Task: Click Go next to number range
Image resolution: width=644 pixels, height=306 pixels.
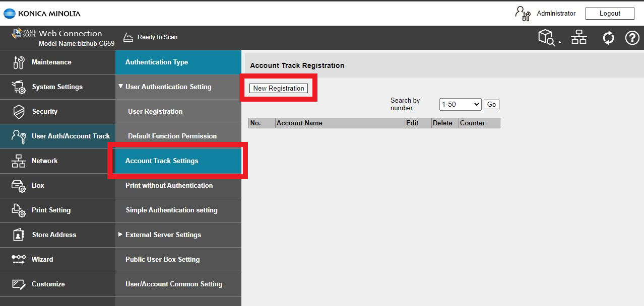Action: (491, 105)
